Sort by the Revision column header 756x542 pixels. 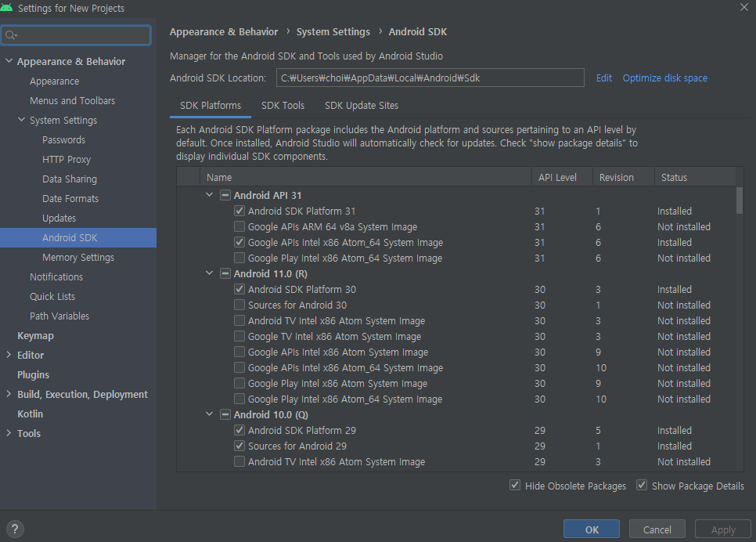tap(624, 177)
